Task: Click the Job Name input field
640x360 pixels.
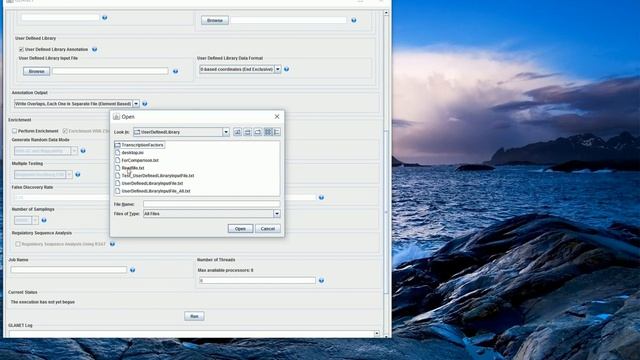Action: pyautogui.click(x=69, y=270)
